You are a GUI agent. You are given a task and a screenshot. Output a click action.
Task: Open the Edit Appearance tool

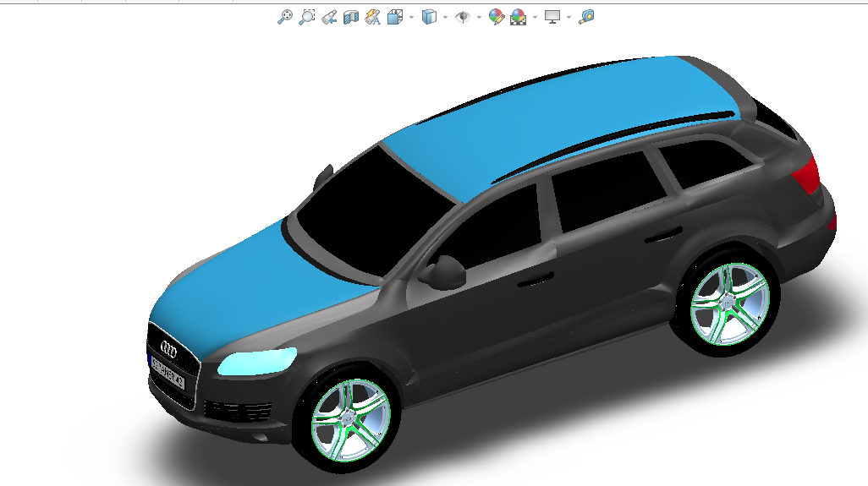pyautogui.click(x=497, y=17)
